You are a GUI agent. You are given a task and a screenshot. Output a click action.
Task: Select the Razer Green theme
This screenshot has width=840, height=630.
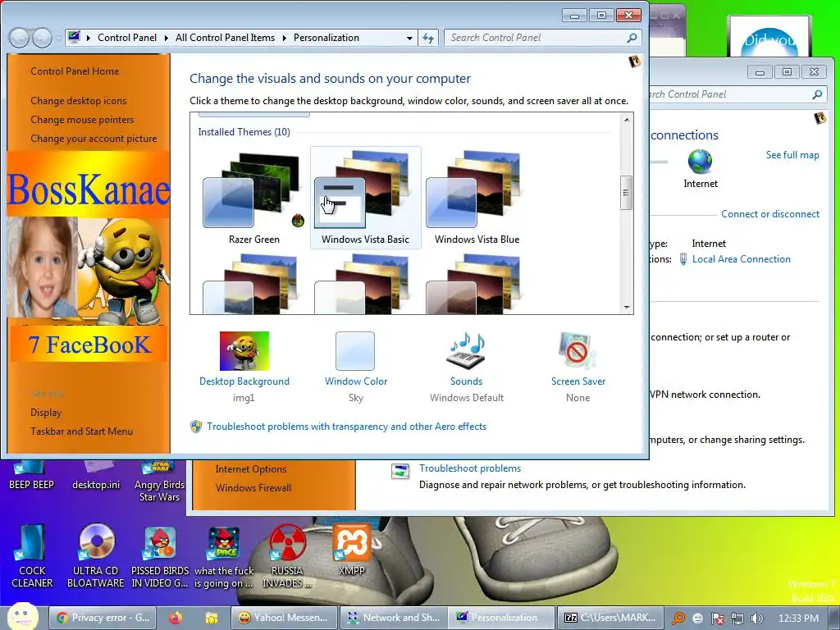253,199
